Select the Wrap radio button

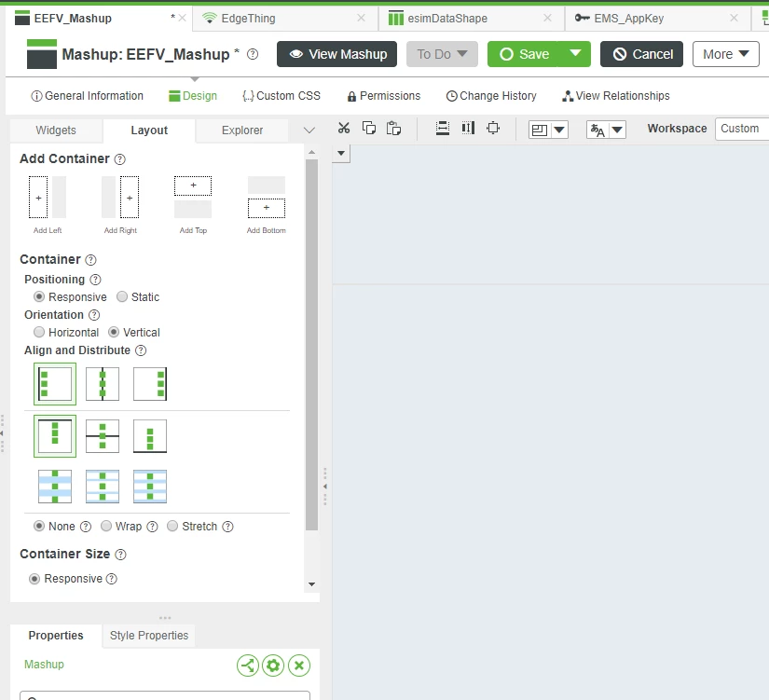[106, 526]
